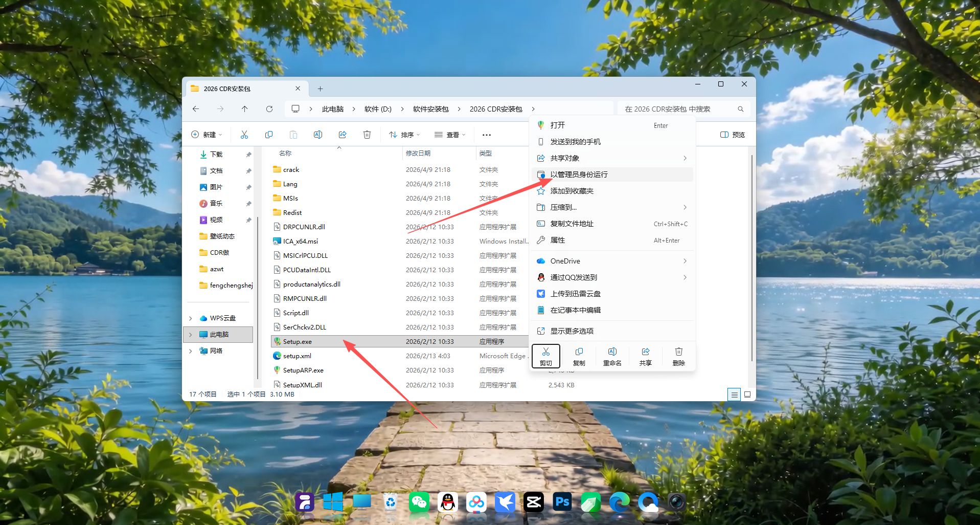Choose 复制文件地址 in the context menu
Viewport: 980px width, 525px height.
click(x=612, y=224)
